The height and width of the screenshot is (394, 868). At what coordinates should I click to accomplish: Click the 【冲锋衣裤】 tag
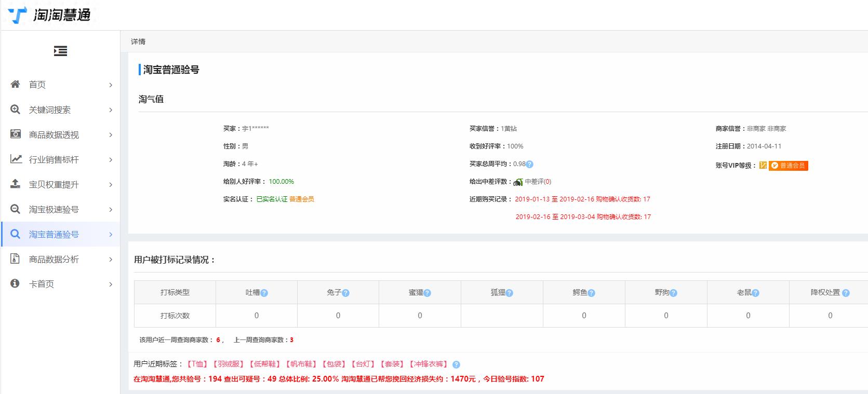tap(428, 364)
